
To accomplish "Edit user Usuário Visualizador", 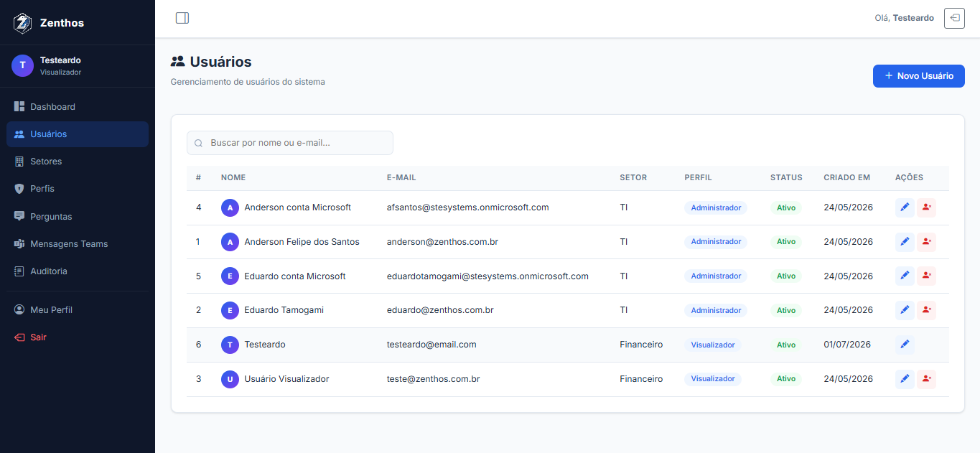I will point(905,379).
